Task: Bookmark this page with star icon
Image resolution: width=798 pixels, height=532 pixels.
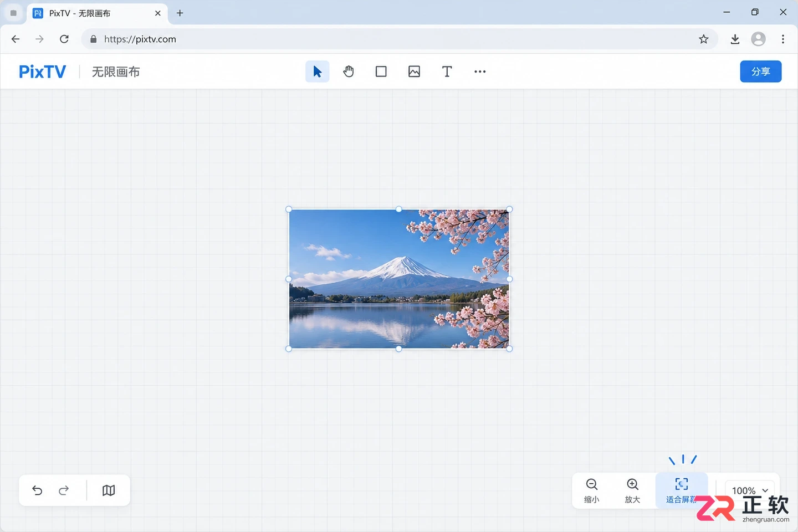Action: pyautogui.click(x=704, y=39)
